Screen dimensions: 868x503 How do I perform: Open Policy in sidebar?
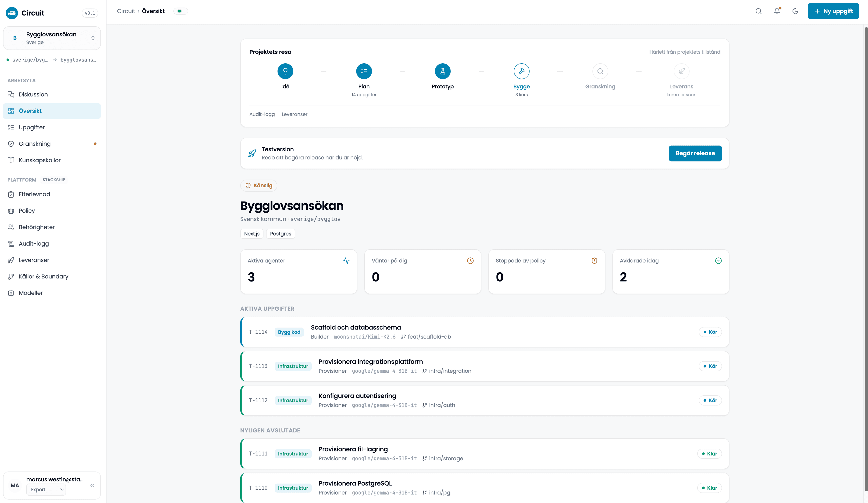(52, 211)
